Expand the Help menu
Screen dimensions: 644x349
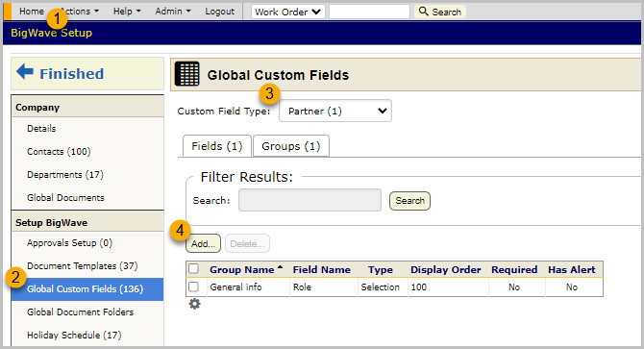pyautogui.click(x=127, y=12)
